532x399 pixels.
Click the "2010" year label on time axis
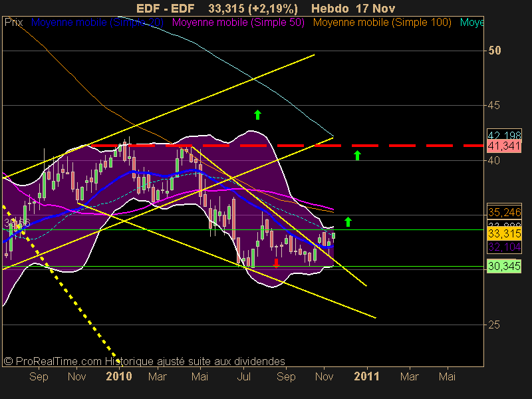(x=119, y=376)
